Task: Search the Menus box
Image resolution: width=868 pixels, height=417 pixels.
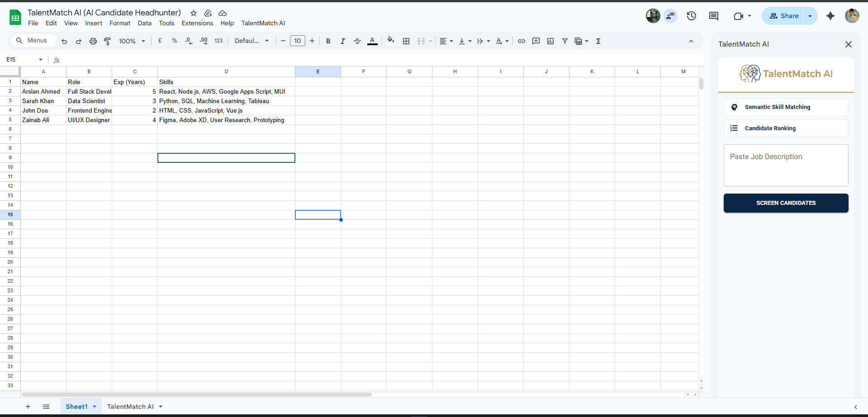Action: pyautogui.click(x=34, y=41)
